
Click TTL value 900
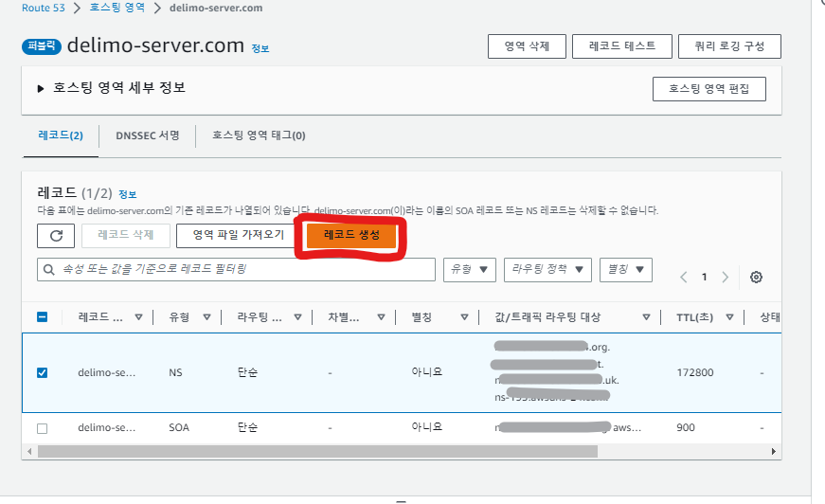pyautogui.click(x=686, y=427)
